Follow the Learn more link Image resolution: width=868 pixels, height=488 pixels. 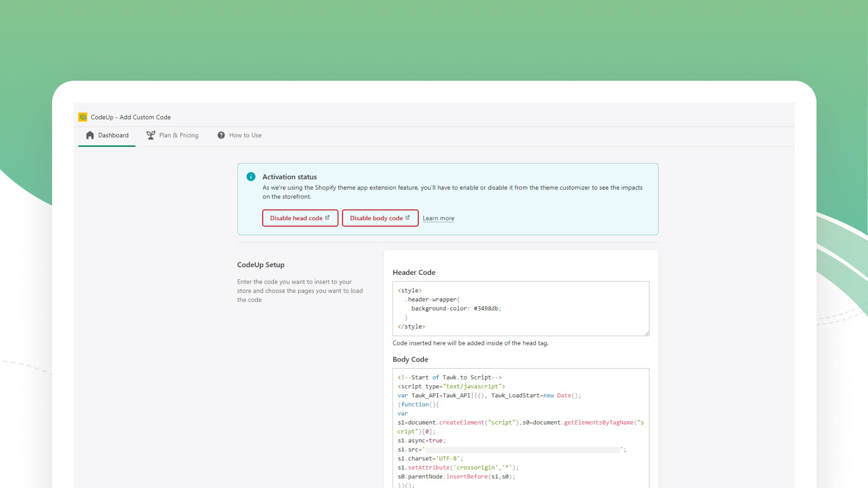tap(438, 219)
